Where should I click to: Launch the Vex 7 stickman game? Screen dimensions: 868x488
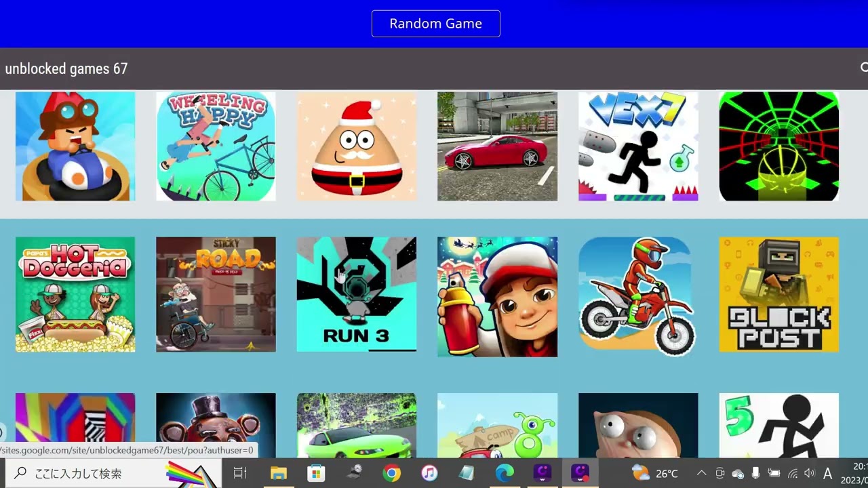pyautogui.click(x=638, y=146)
